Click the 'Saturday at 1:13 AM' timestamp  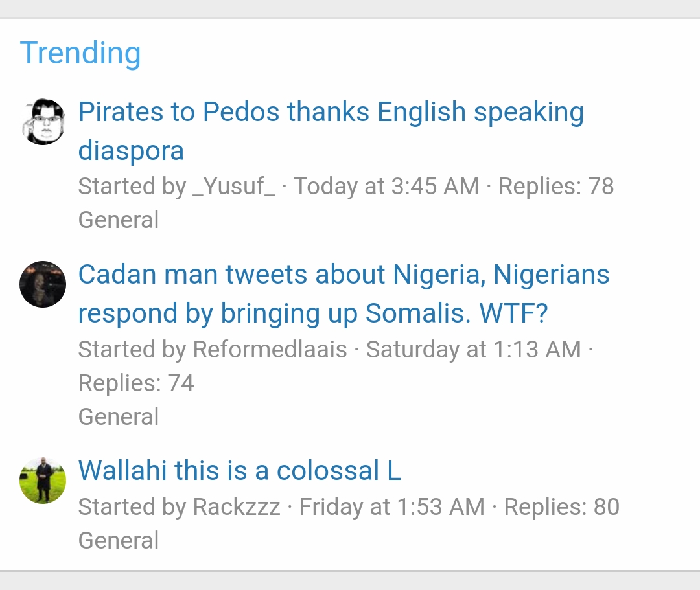(473, 350)
